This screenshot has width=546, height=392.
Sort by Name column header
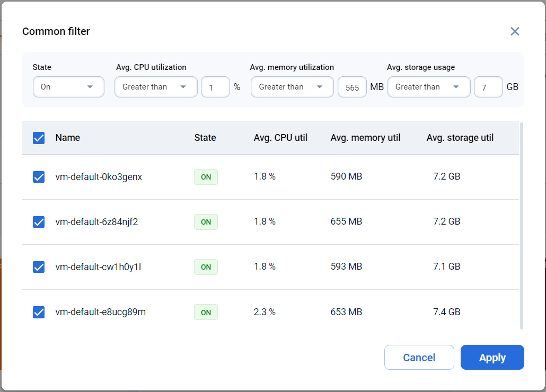pos(67,138)
